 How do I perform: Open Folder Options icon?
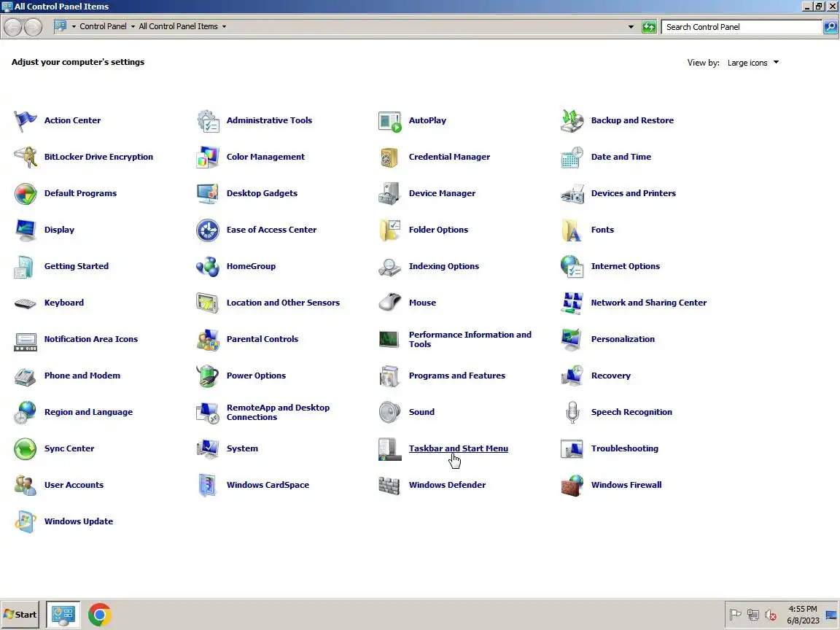[x=389, y=230]
